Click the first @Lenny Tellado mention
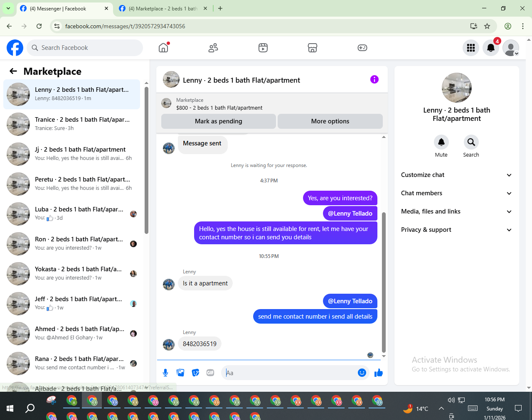Image resolution: width=532 pixels, height=420 pixels. [x=350, y=214]
